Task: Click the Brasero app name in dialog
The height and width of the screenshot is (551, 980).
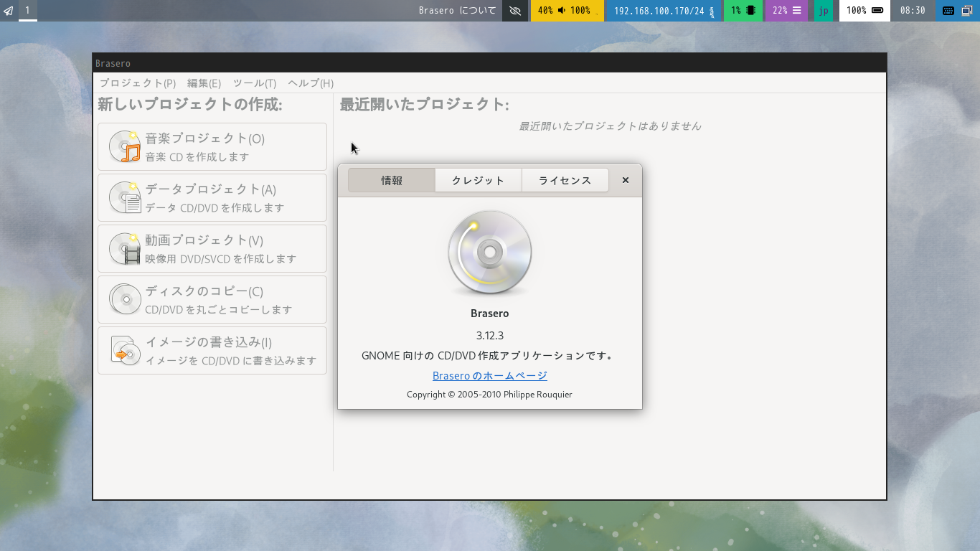Action: pos(490,314)
